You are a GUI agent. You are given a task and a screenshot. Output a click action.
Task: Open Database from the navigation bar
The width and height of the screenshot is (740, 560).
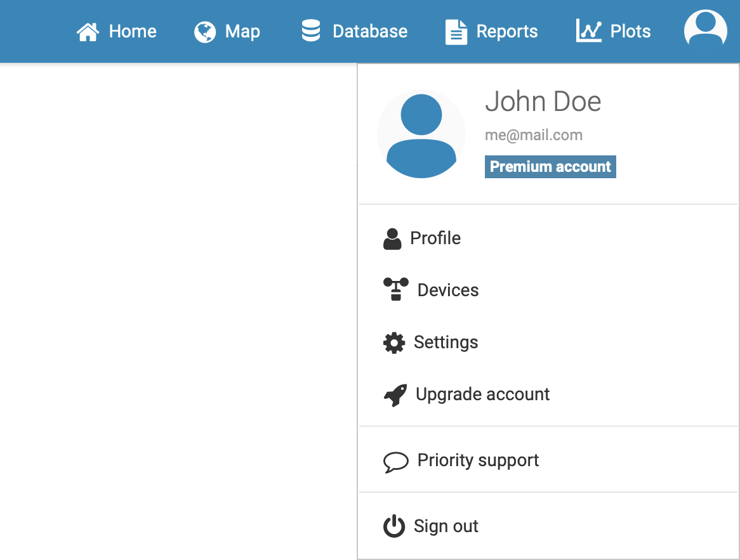click(x=354, y=31)
